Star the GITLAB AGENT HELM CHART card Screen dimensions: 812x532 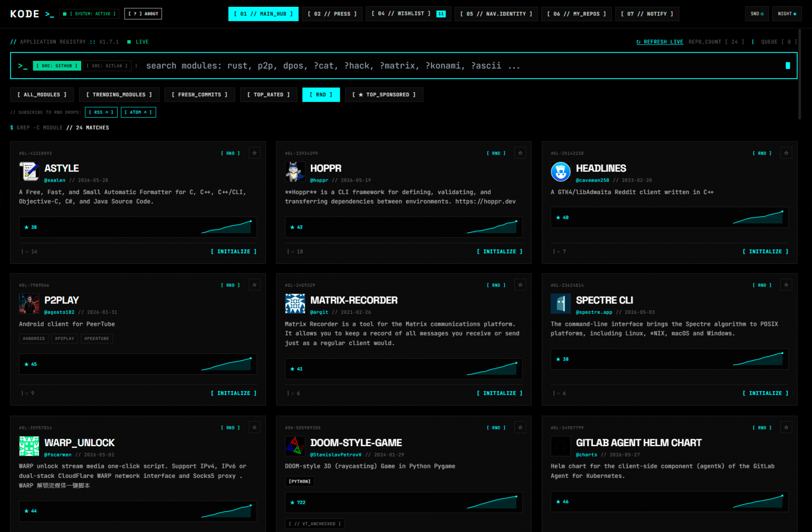pos(786,427)
